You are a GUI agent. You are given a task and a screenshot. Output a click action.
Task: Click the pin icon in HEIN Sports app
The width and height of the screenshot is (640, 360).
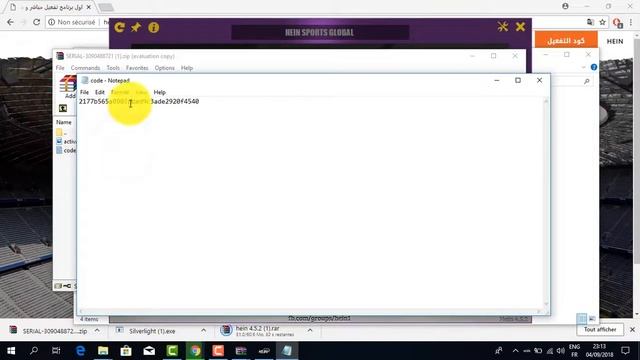136,27
